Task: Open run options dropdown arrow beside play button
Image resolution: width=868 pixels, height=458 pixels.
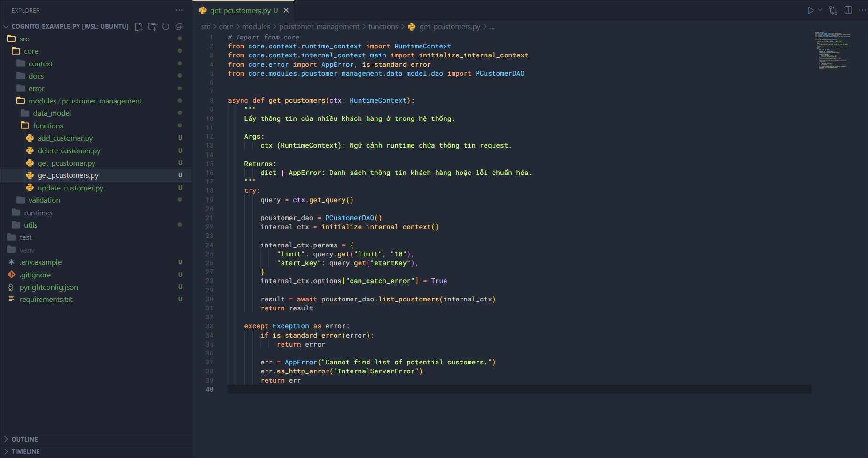Action: (x=821, y=10)
